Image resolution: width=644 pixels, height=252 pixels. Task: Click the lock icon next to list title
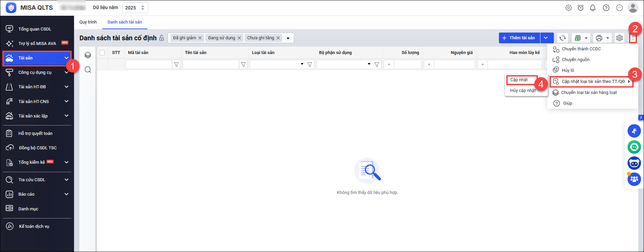(162, 38)
